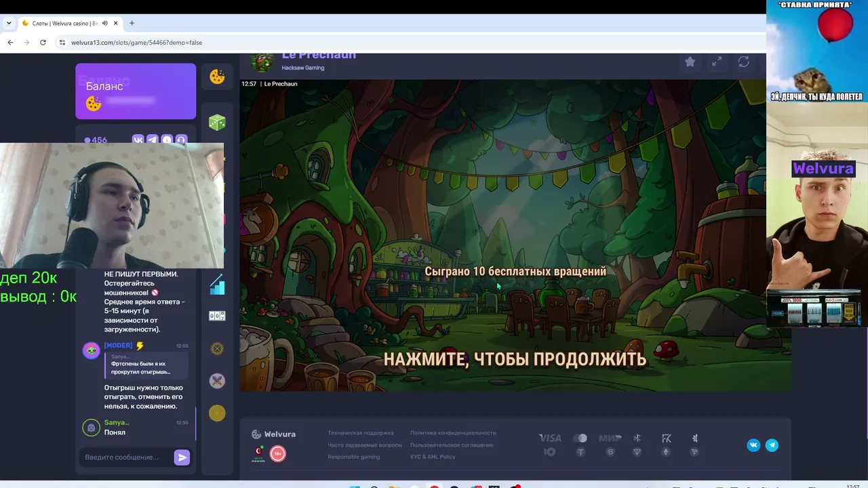This screenshot has height=488, width=868.
Task: Open the chat info icon
Action: 167,140
